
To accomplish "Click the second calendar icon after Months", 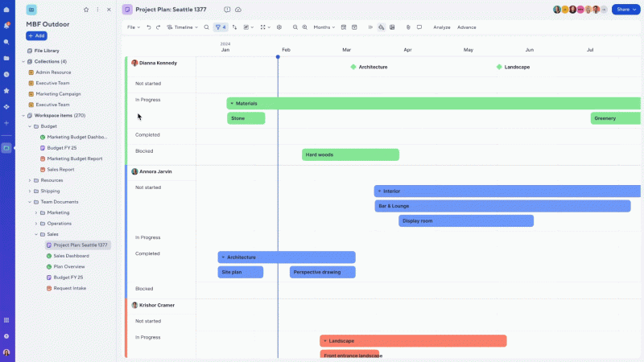I will (x=354, y=27).
